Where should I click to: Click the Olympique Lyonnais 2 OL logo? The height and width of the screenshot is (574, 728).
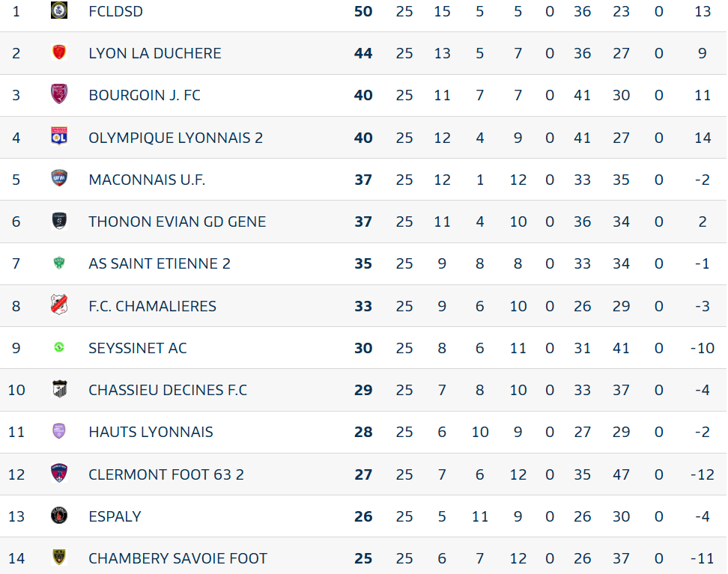tap(59, 136)
